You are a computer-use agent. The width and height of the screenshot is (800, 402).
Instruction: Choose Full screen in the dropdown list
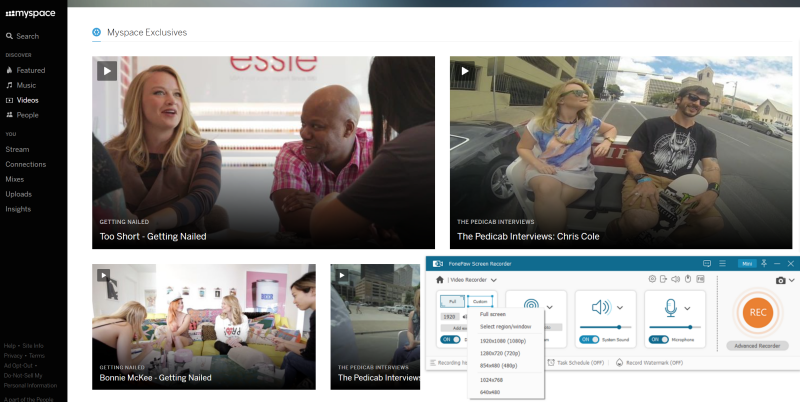(493, 314)
